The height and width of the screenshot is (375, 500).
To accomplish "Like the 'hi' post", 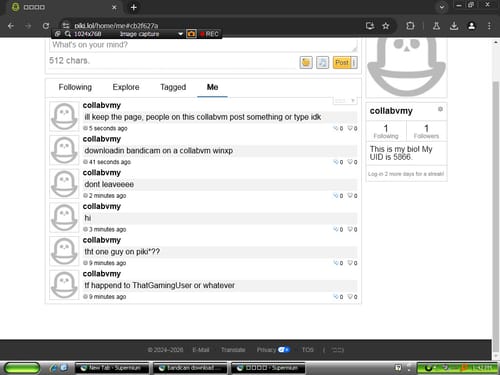I will click(352, 229).
